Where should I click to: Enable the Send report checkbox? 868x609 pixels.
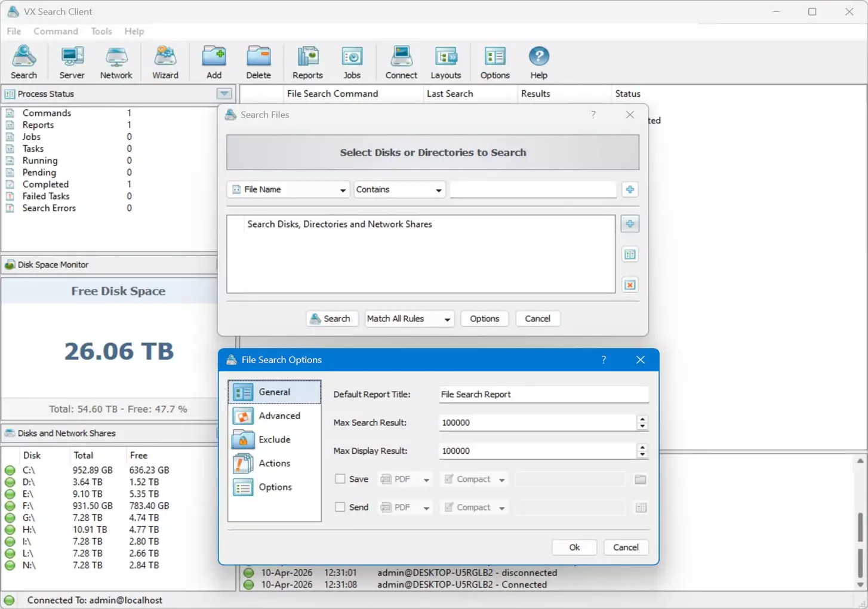(x=340, y=507)
